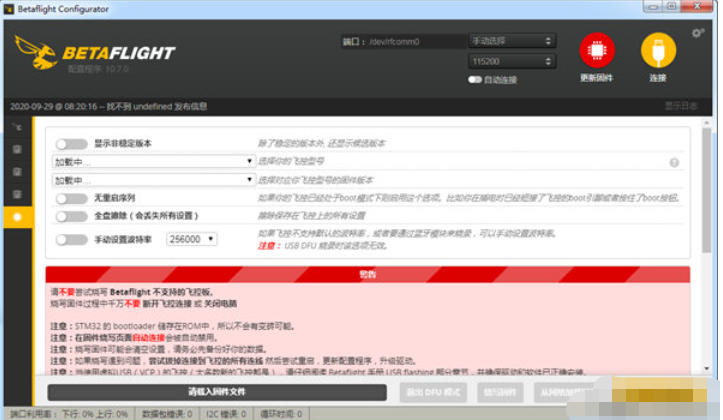The height and width of the screenshot is (420, 723).
Task: Open the second 加载中 firmware version dropdown
Action: pyautogui.click(x=153, y=180)
